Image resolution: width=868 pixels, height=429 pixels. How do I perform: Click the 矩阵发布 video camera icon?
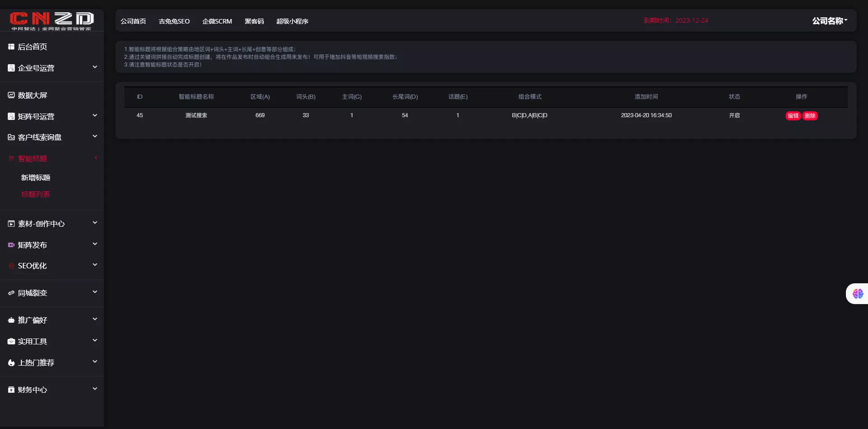(11, 245)
